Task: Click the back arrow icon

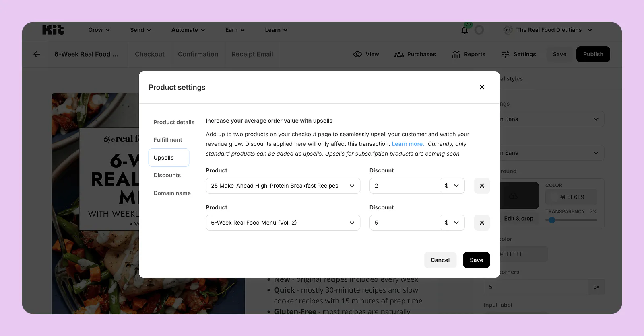Action: click(37, 54)
